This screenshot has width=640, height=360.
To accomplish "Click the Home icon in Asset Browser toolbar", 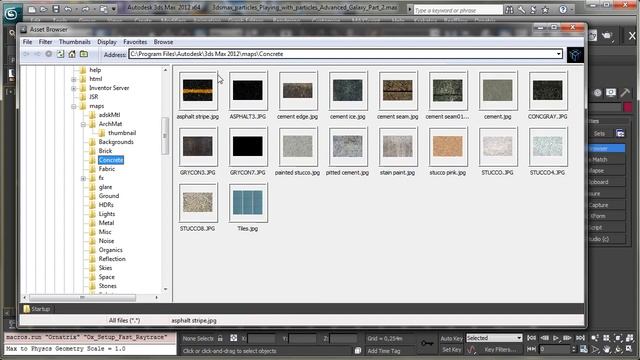I will coord(72,54).
